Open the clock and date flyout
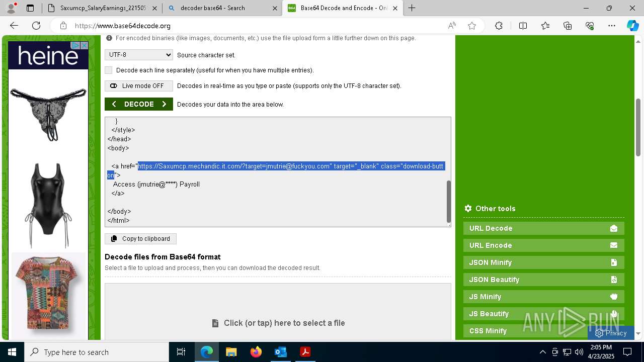644x362 pixels. [x=601, y=352]
